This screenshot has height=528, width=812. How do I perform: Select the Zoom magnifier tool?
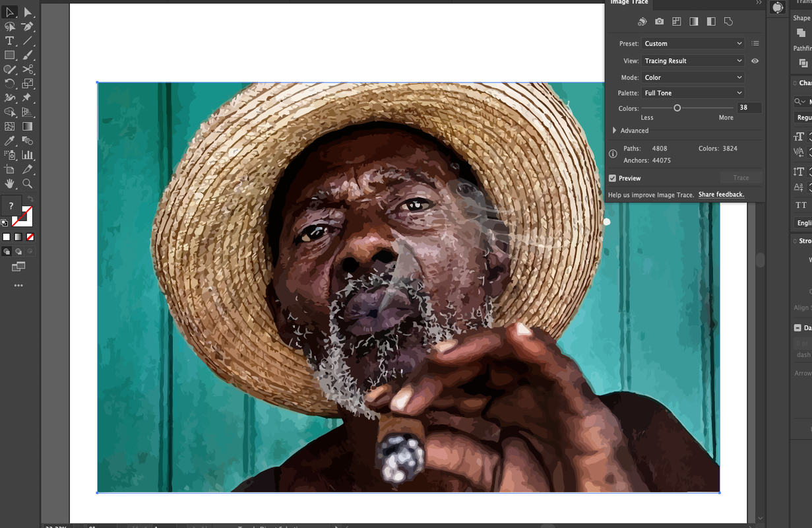click(28, 183)
